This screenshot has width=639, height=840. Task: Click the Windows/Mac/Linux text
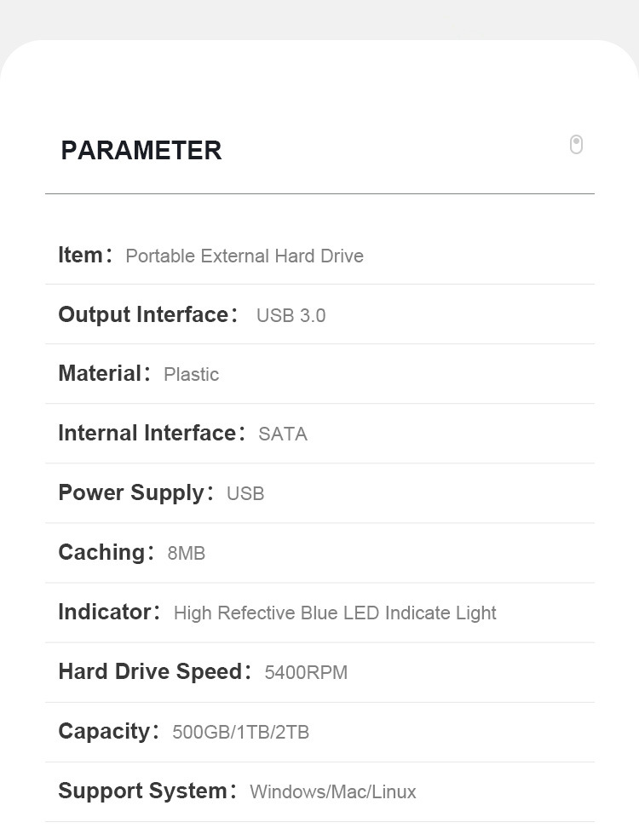tap(333, 792)
